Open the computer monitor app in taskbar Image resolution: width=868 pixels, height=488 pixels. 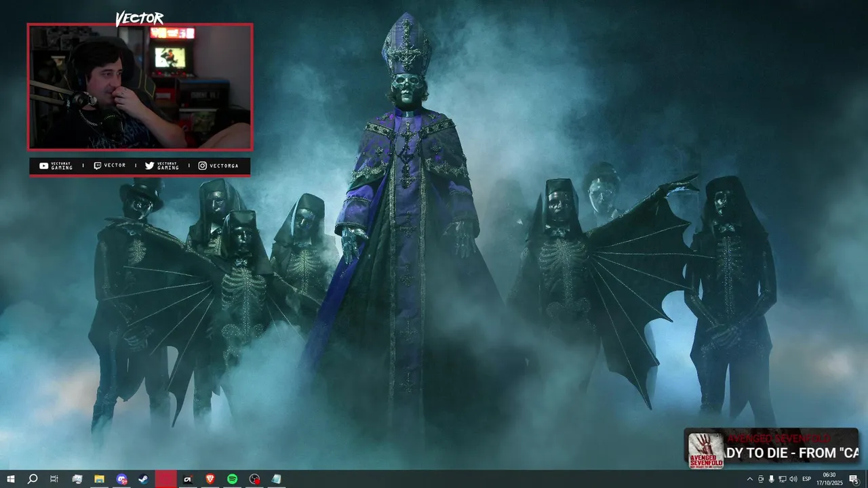point(77,479)
